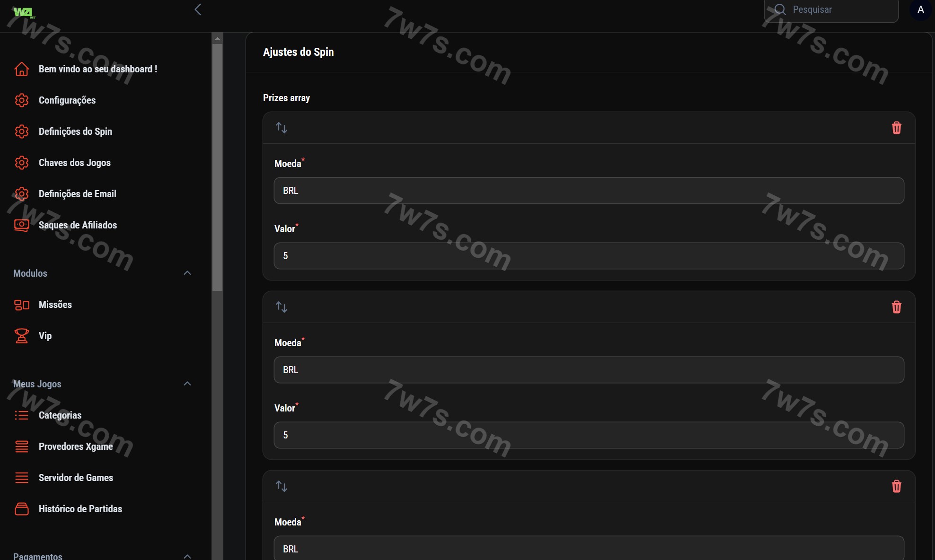Click the search magnifier icon

pos(780,9)
